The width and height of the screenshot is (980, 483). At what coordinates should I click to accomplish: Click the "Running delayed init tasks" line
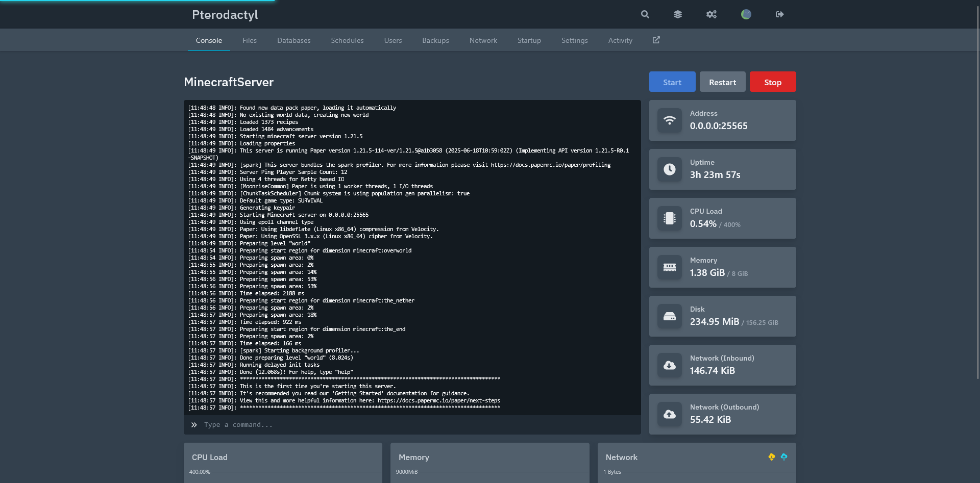[254, 365]
